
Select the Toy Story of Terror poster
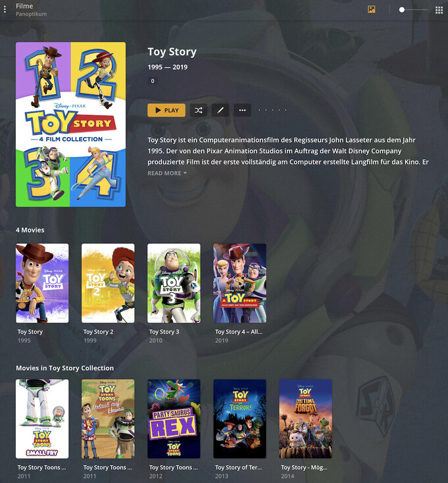click(x=240, y=419)
